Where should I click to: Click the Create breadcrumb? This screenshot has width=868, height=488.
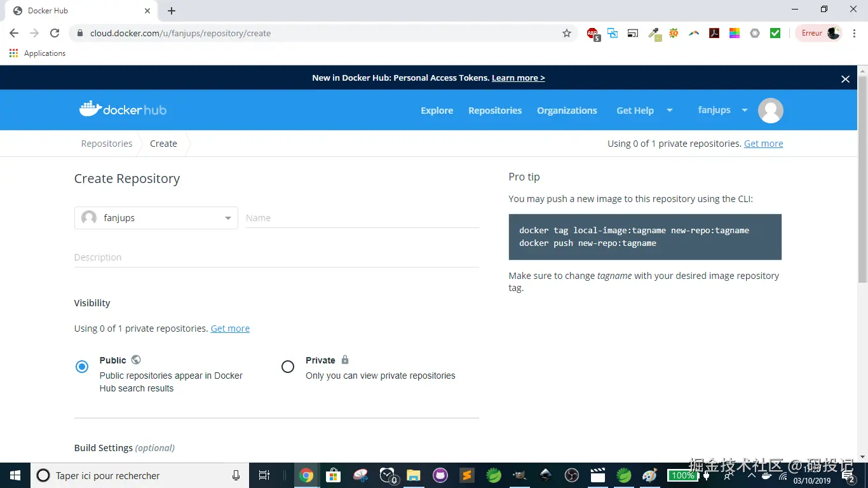pos(163,144)
